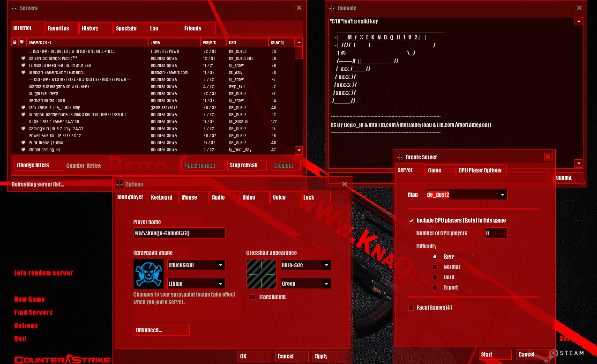Image resolution: width=597 pixels, height=364 pixels.
Task: Open CPU Player Options tab
Action: (x=481, y=171)
